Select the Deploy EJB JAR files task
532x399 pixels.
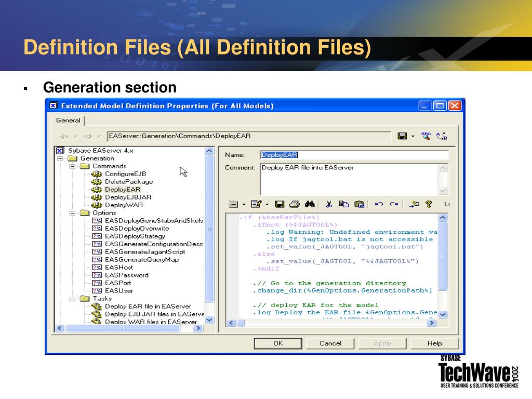click(x=154, y=314)
